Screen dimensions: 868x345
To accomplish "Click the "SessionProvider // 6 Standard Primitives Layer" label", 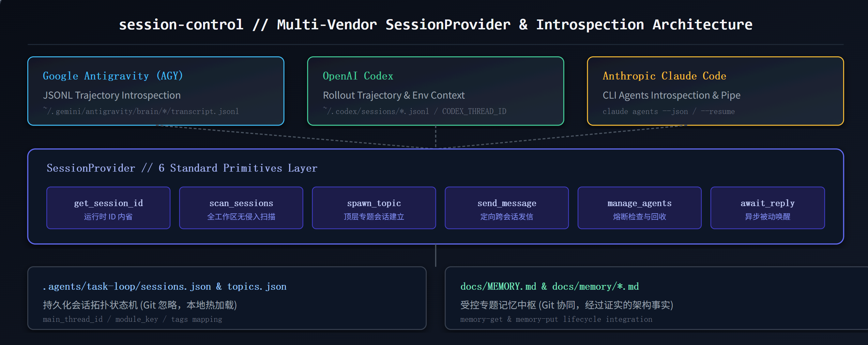I will 182,168.
